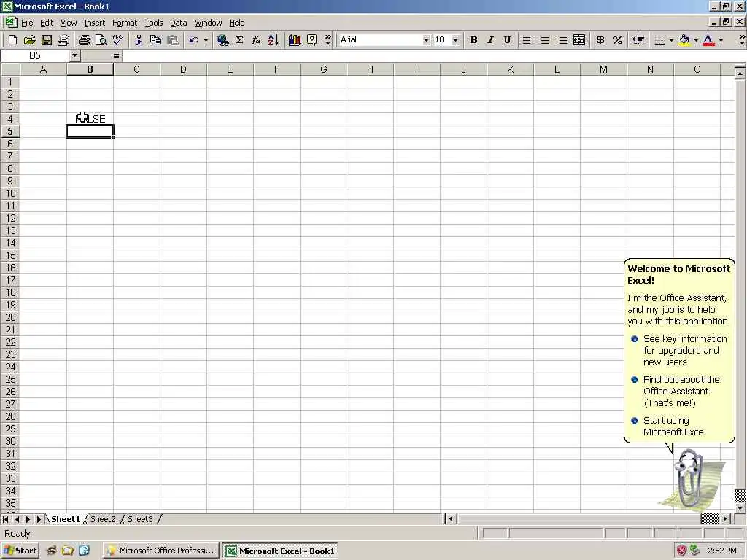
Task: Align cell text left
Action: coord(528,40)
